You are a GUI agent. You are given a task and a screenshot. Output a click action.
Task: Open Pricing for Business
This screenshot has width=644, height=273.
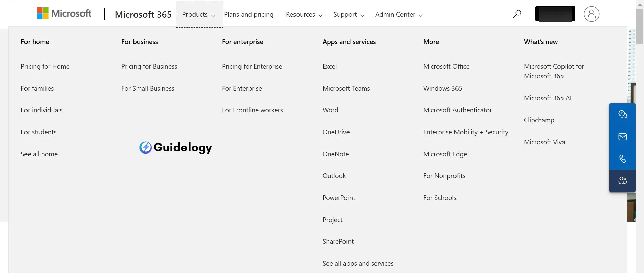149,66
